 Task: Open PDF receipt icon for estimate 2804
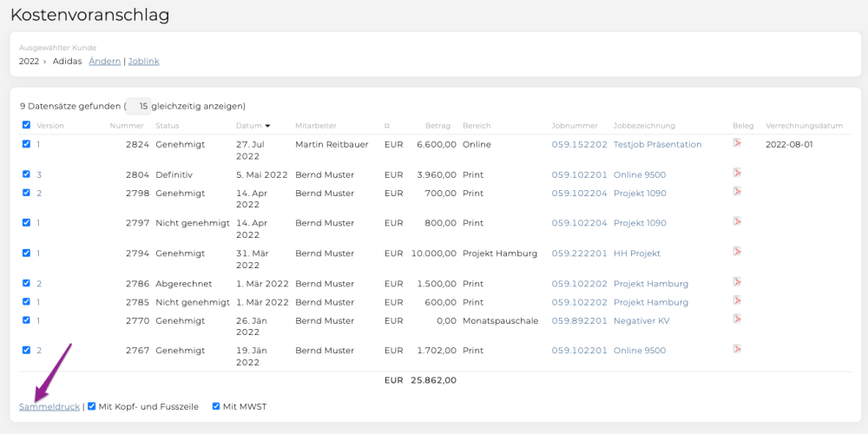coord(737,173)
